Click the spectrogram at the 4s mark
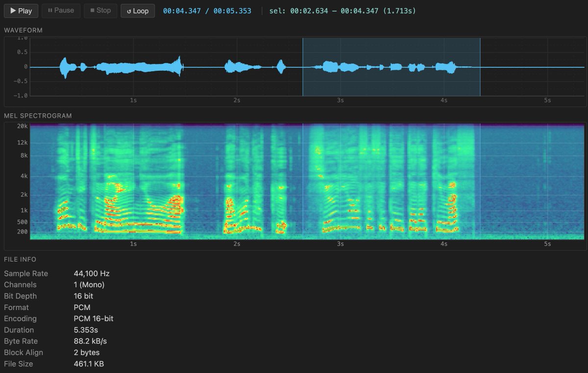This screenshot has height=373, width=588. coord(444,181)
